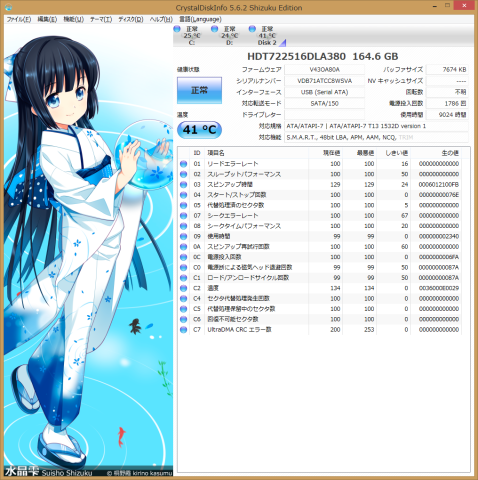
Task: Select drive D: status orb
Action: point(215,29)
